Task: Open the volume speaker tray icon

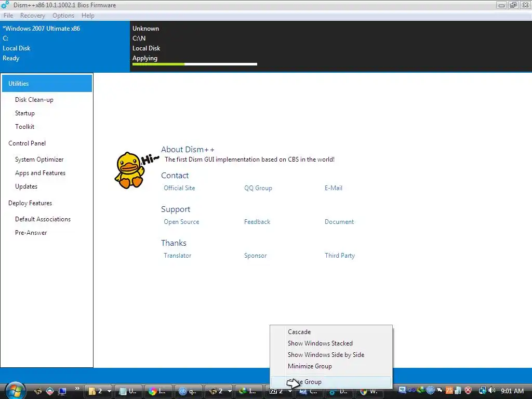Action: tap(491, 391)
